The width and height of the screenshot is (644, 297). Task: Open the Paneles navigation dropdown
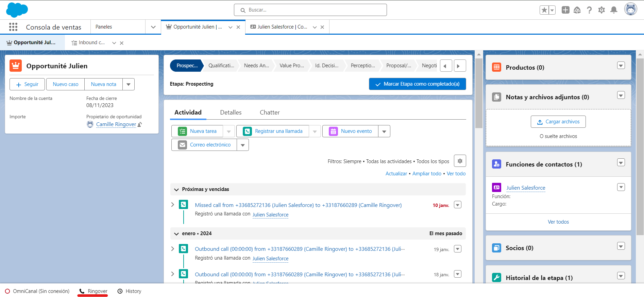153,27
